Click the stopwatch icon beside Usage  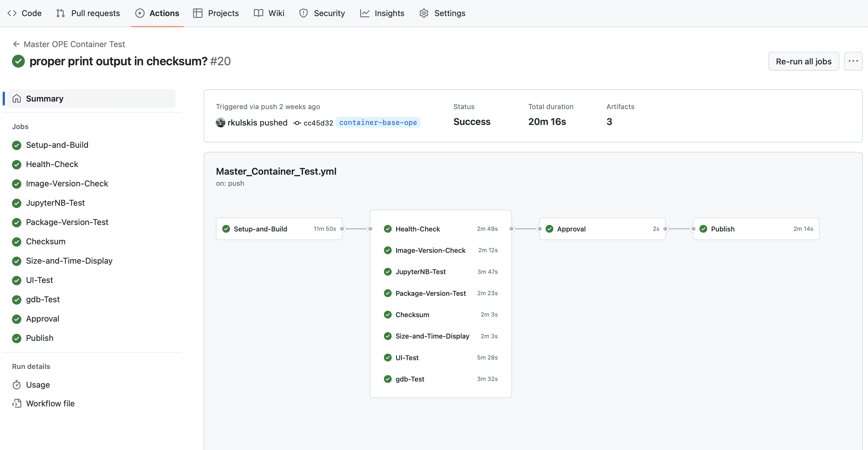pyautogui.click(x=17, y=384)
